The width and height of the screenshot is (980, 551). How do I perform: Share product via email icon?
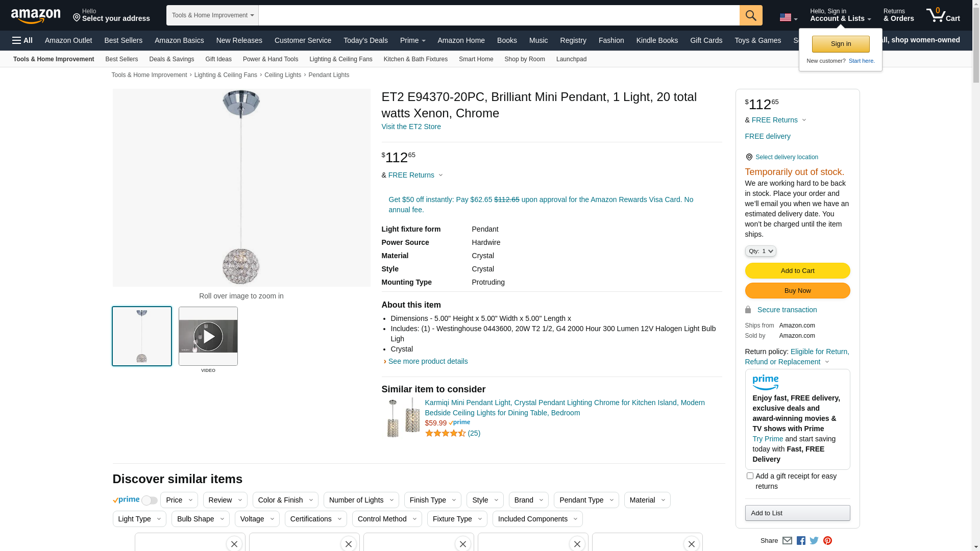pyautogui.click(x=787, y=541)
